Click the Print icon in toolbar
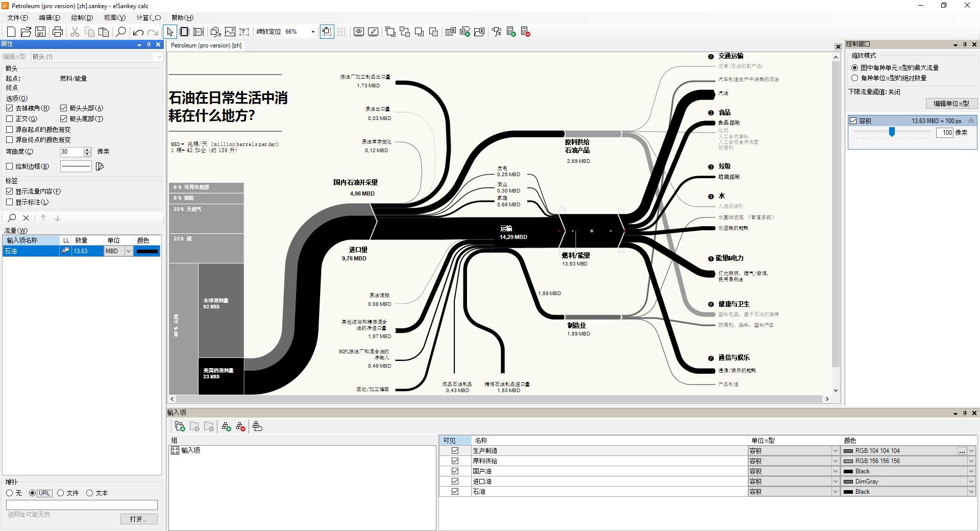This screenshot has width=980, height=531. tap(58, 32)
